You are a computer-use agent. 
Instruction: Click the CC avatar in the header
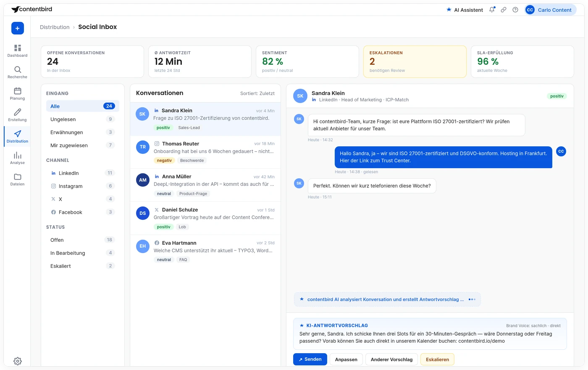pyautogui.click(x=530, y=10)
